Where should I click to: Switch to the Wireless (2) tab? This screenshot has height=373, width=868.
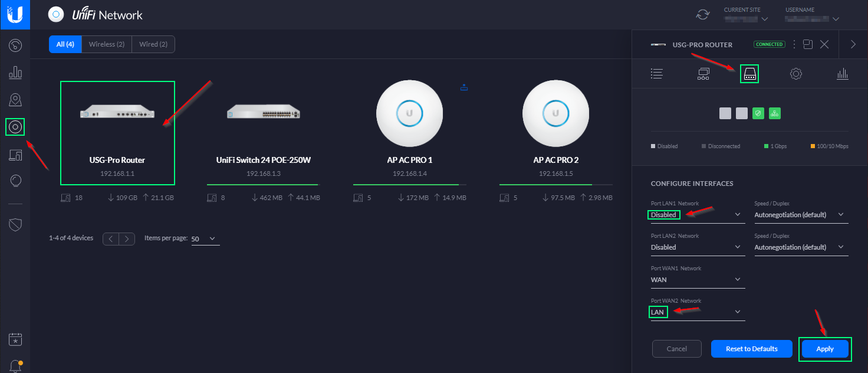[x=106, y=44]
